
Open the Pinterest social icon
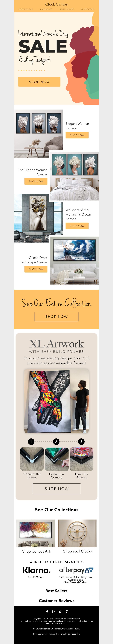pos(67,612)
